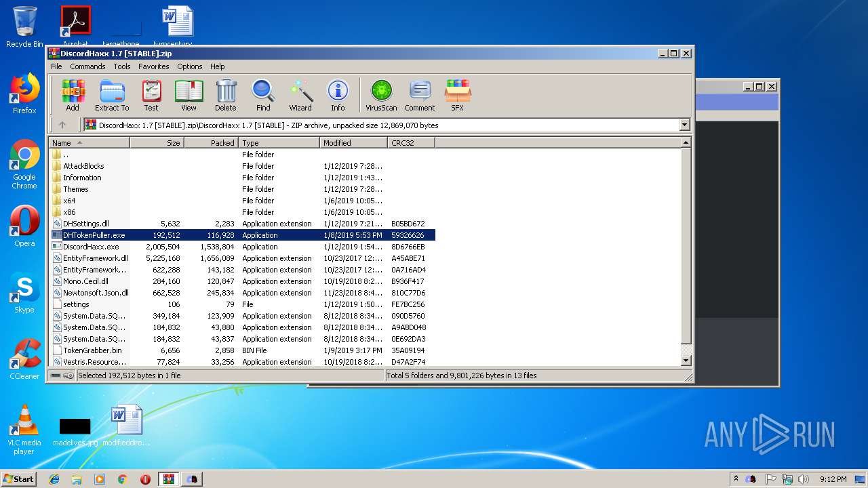Start VirusScan on the archive
Viewport: 868px width, 488px height.
[381, 96]
